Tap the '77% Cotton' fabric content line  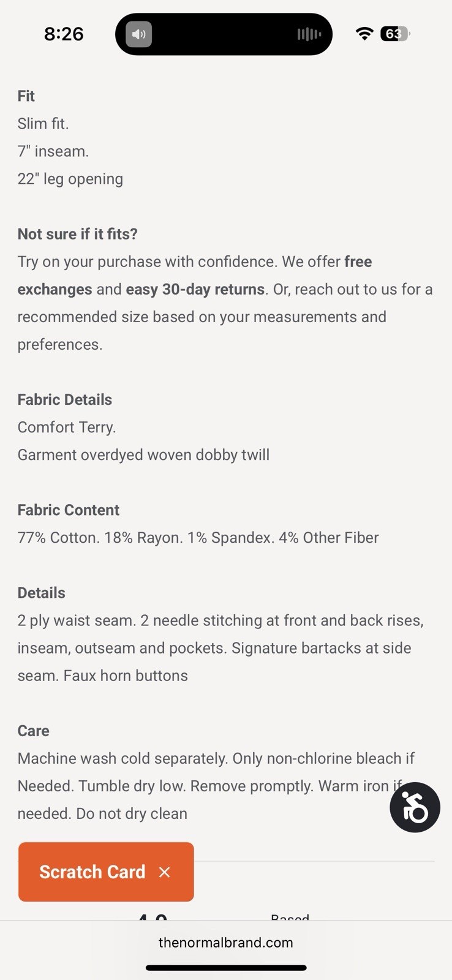[x=198, y=537]
